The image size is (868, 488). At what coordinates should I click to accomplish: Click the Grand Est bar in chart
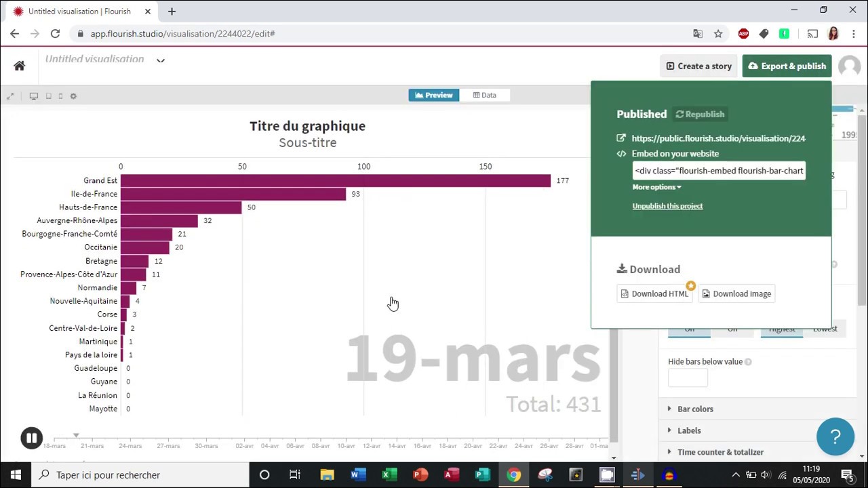click(336, 180)
